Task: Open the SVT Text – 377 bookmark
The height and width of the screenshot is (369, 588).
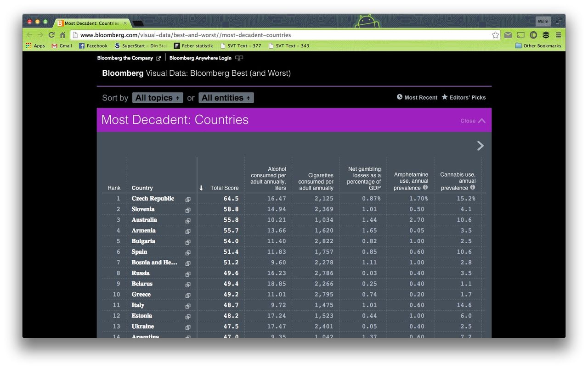Action: [241, 46]
